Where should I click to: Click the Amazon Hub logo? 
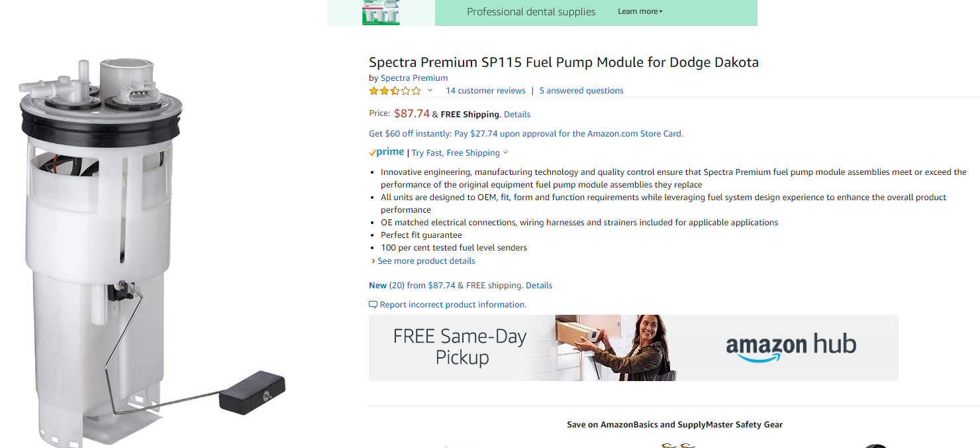coord(791,347)
